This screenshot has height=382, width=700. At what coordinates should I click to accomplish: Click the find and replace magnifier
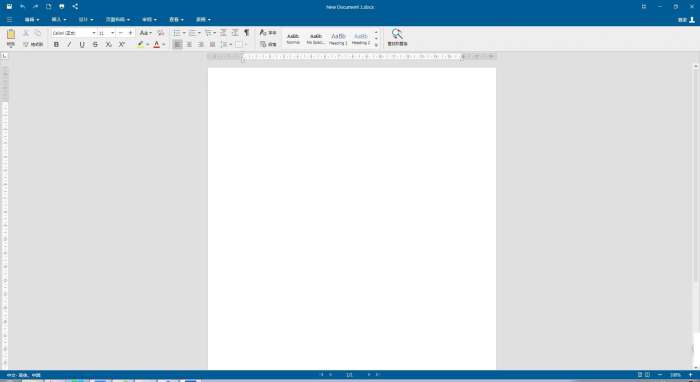(397, 34)
